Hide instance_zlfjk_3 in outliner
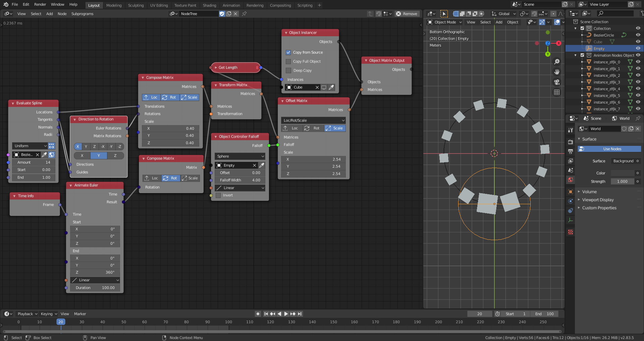This screenshot has height=341, width=644. (638, 82)
